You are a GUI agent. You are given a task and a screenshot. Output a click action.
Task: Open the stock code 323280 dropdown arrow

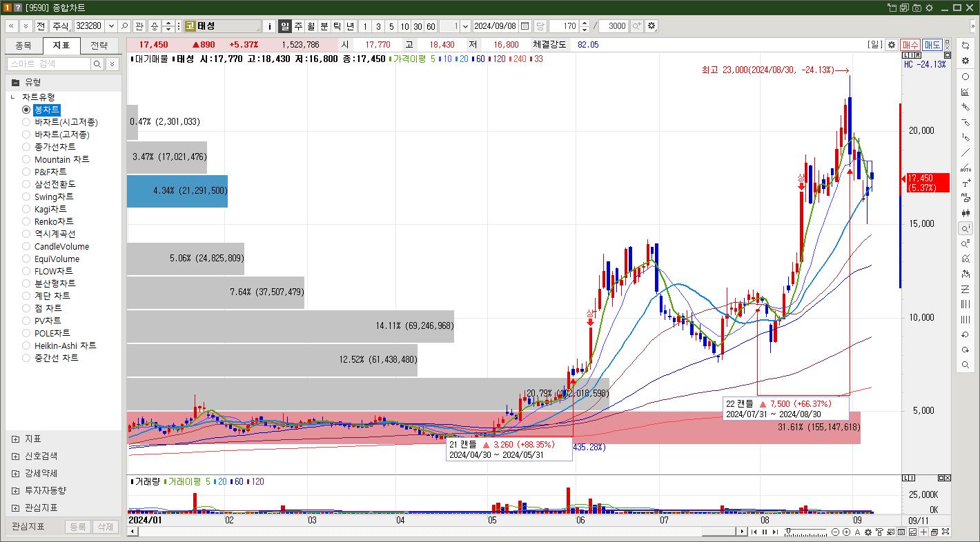coord(110,26)
